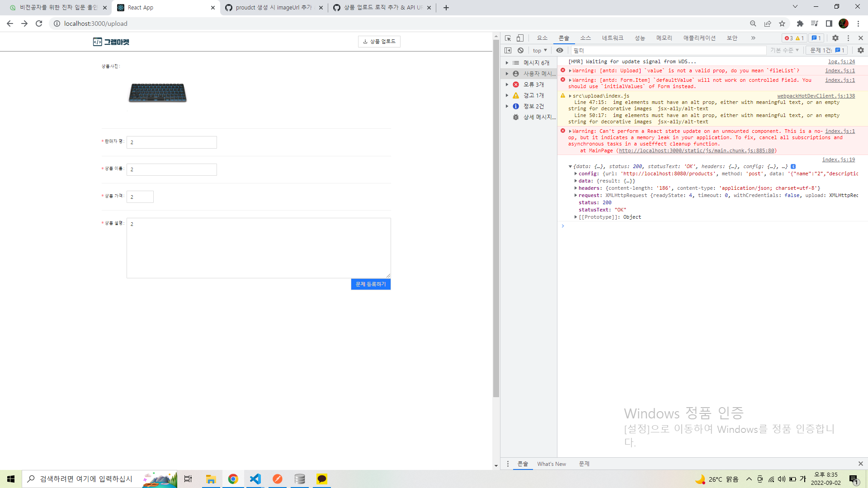
Task: Bookmark page with the star icon
Action: [x=782, y=23]
